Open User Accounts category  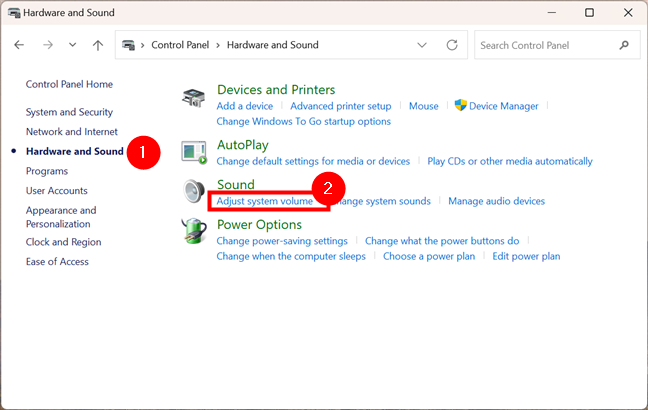coord(57,191)
